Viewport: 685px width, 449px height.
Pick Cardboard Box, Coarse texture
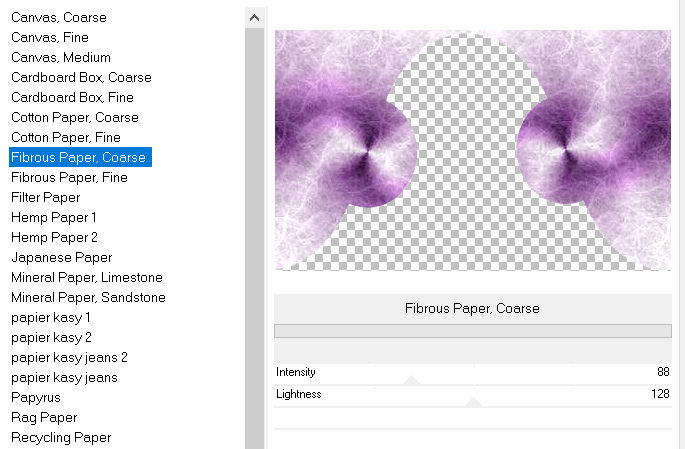(x=81, y=77)
